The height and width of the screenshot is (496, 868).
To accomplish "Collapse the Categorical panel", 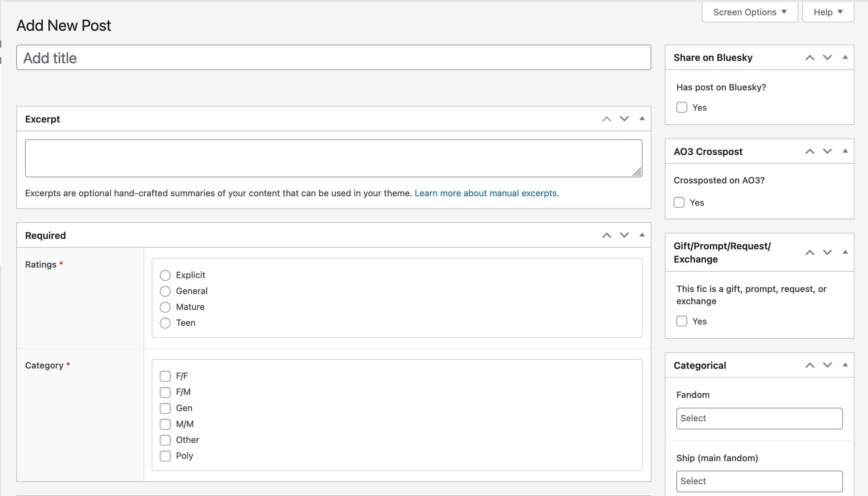I will (846, 365).
